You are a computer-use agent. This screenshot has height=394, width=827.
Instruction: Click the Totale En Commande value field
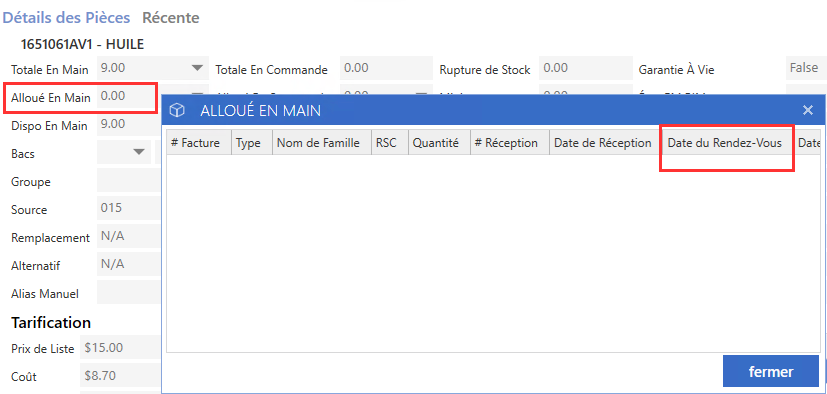[x=386, y=68]
